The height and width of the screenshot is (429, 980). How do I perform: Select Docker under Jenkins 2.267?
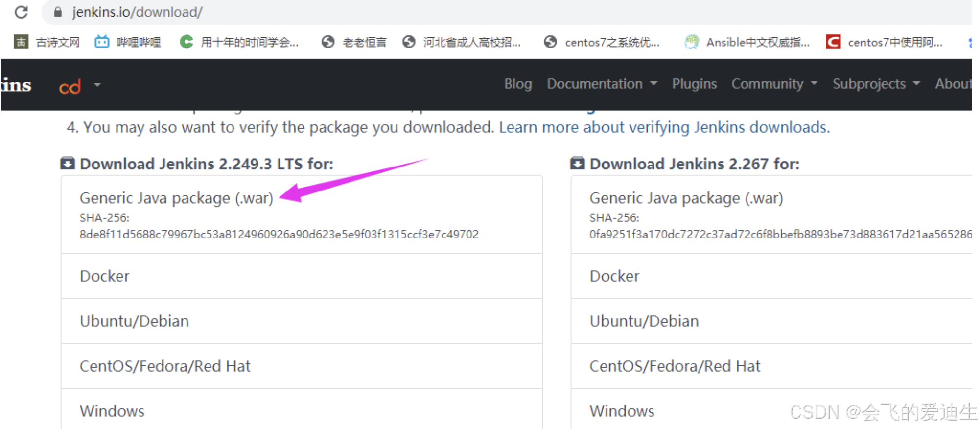771,276
